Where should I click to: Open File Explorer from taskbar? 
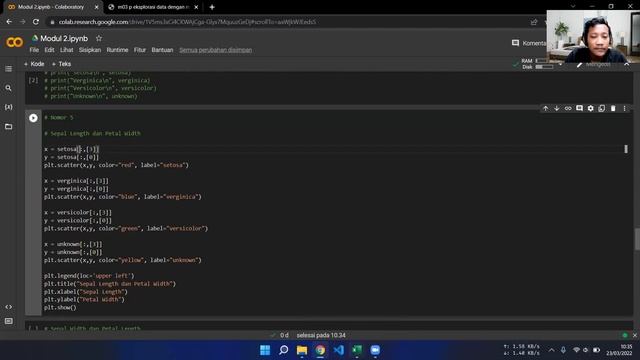[x=302, y=350]
